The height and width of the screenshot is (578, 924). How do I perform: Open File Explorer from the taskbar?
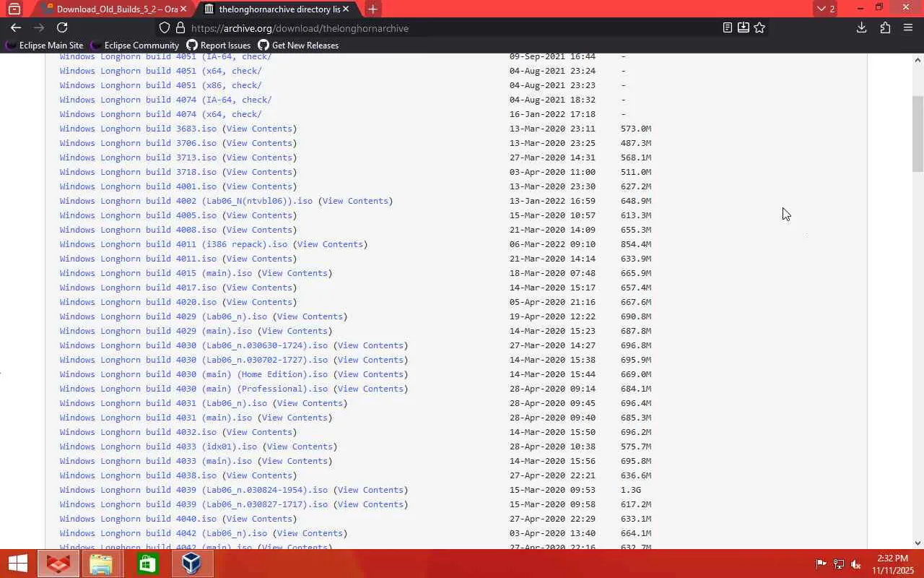click(x=101, y=564)
